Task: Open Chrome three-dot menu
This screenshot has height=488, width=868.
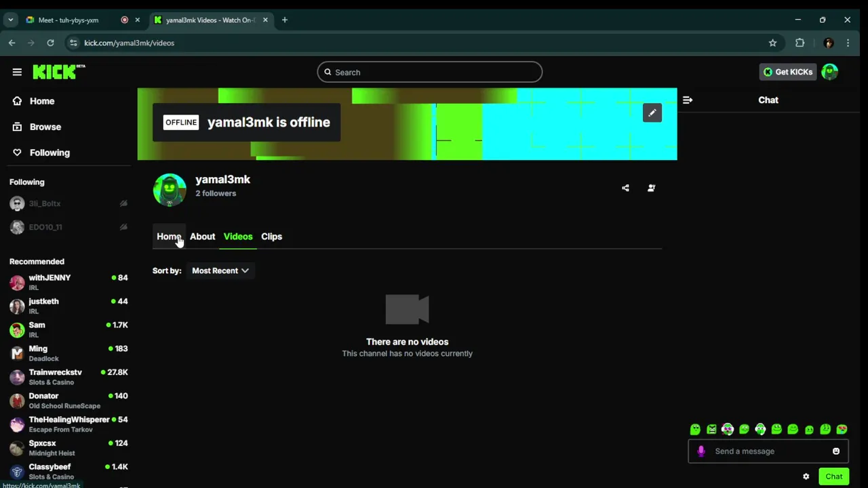Action: coord(848,43)
